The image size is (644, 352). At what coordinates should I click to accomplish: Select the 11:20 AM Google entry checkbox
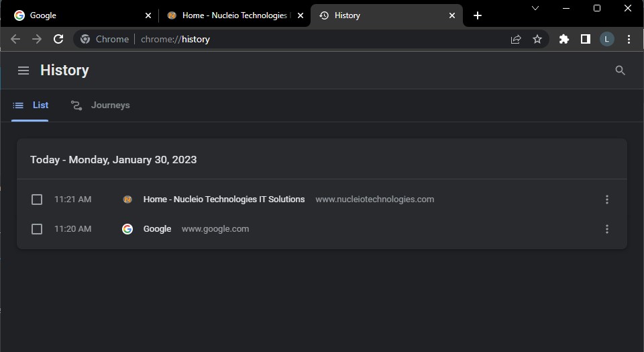pos(37,229)
